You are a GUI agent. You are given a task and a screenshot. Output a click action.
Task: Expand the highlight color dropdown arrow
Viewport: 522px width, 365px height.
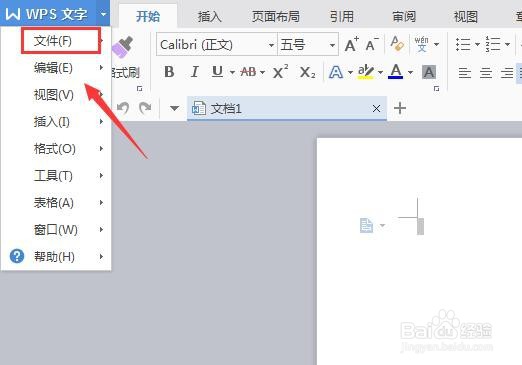click(380, 72)
